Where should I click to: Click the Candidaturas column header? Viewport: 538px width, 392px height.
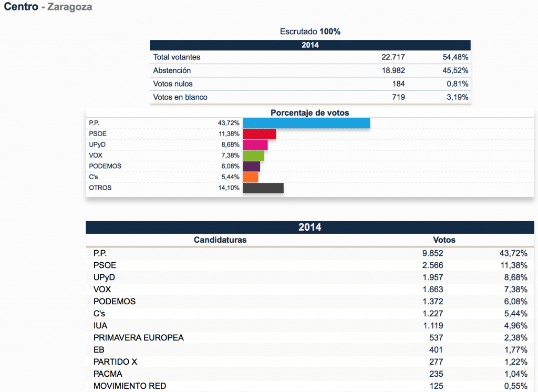[x=220, y=240]
